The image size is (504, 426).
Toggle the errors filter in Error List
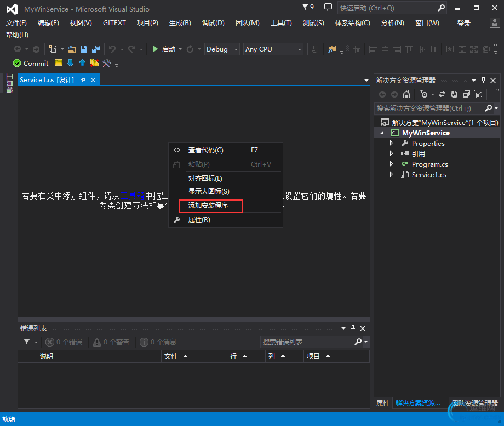(x=64, y=342)
